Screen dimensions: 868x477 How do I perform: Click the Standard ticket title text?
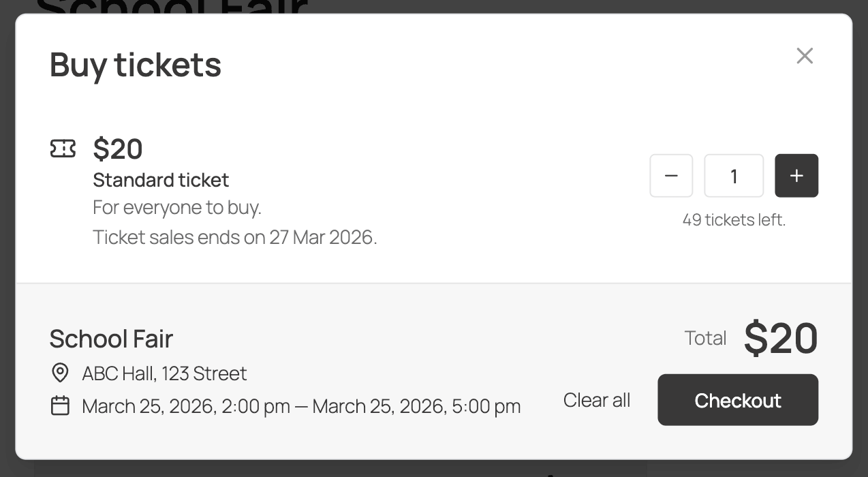point(161,180)
